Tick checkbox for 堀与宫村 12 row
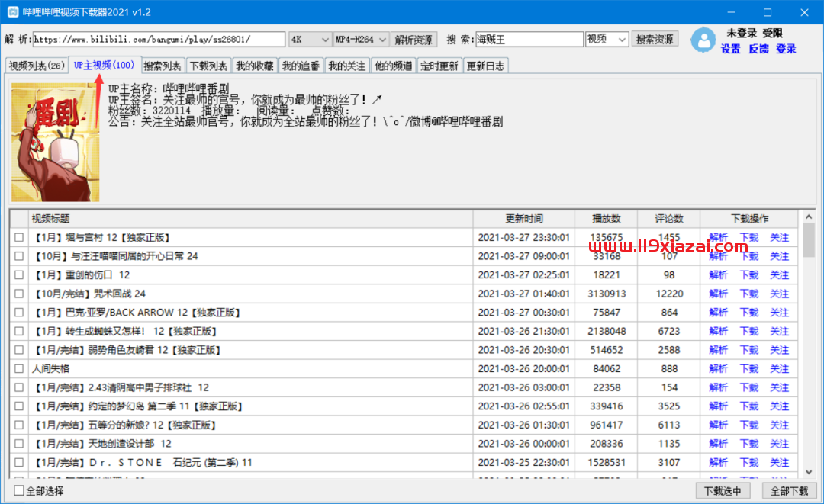This screenshot has height=504, width=824. 19,237
